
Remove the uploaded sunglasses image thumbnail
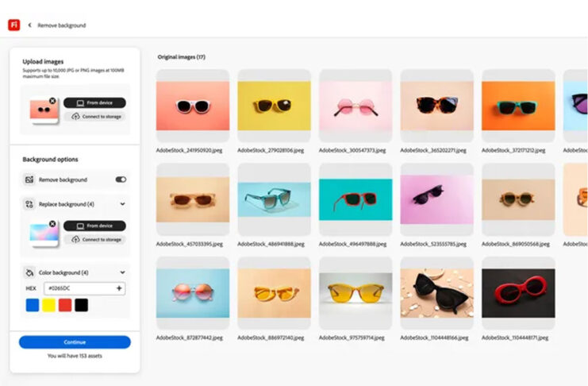click(x=52, y=101)
